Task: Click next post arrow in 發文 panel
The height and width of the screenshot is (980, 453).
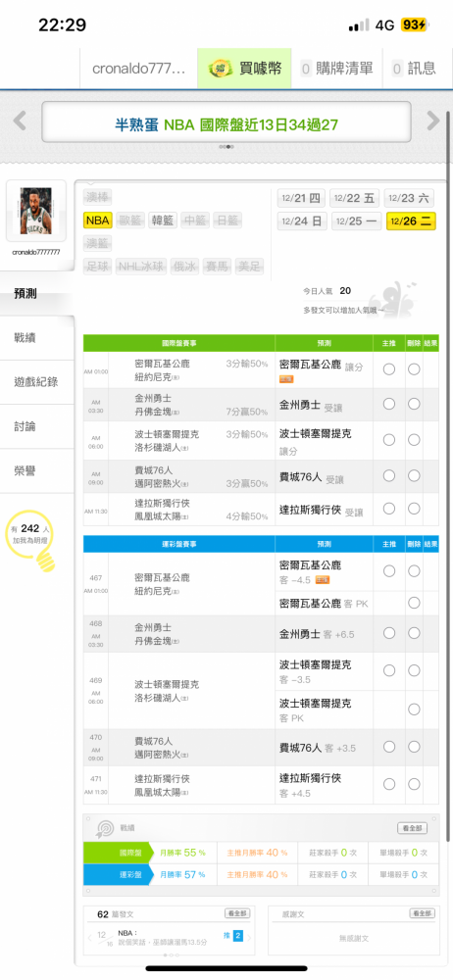Action: click(x=249, y=938)
